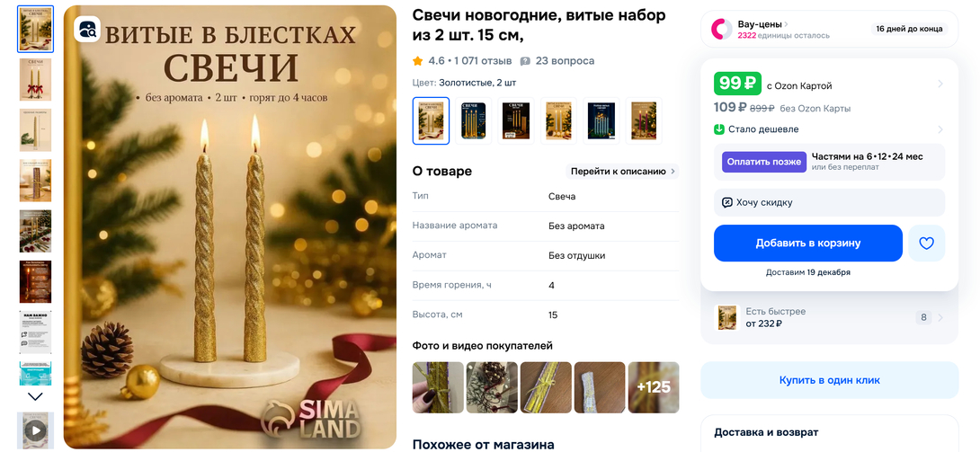
Task: Show more thumbnails with down chevron
Action: (36, 396)
